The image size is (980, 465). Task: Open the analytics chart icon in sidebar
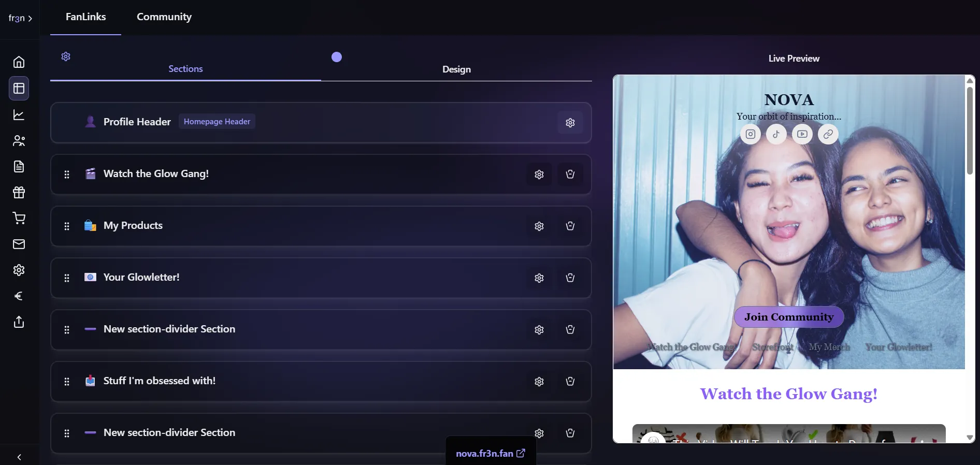coord(19,115)
